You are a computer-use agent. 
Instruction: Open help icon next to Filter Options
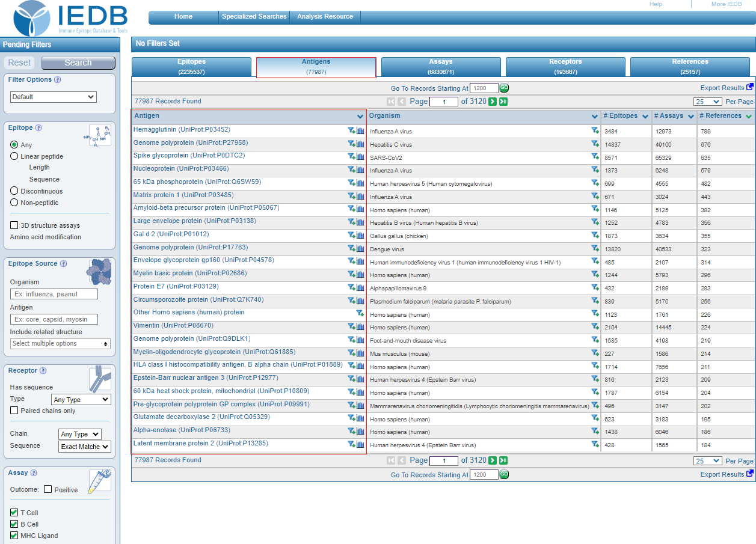click(x=58, y=80)
